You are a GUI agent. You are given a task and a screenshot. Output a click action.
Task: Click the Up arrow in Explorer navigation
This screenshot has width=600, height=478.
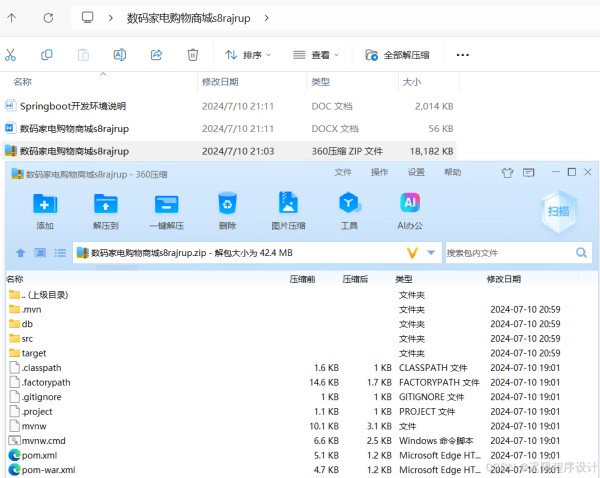coord(11,18)
